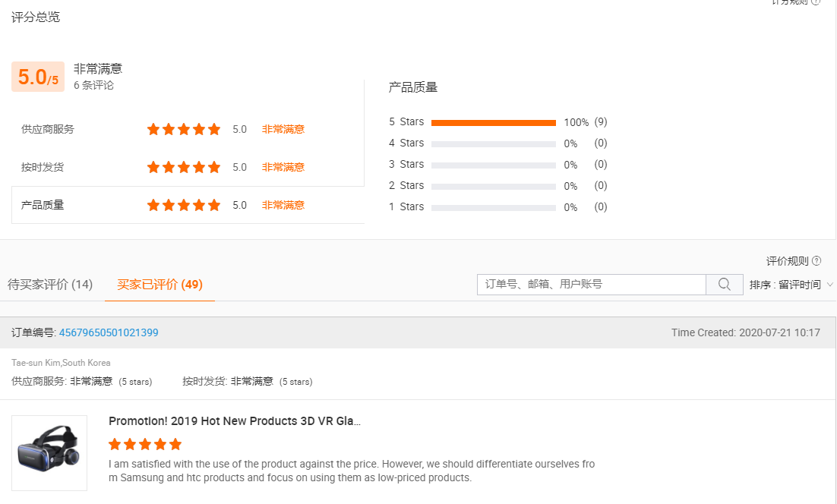Image resolution: width=837 pixels, height=504 pixels.
Task: Click the 5 Stars orange progress bar
Action: tap(494, 122)
